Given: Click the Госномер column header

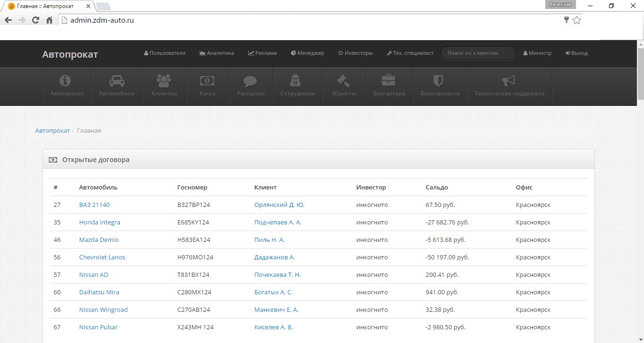Looking at the screenshot, I should coord(192,187).
